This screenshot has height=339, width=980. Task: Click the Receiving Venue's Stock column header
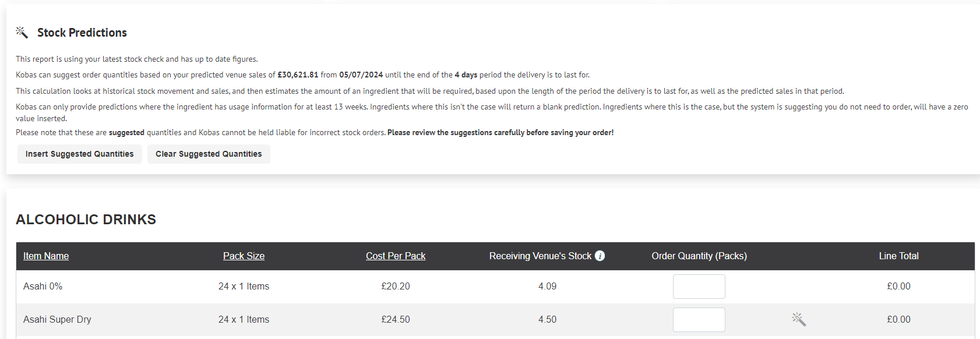[x=540, y=256]
